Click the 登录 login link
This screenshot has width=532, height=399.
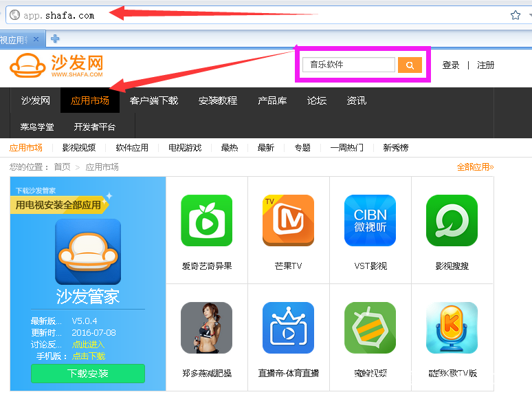(x=451, y=65)
